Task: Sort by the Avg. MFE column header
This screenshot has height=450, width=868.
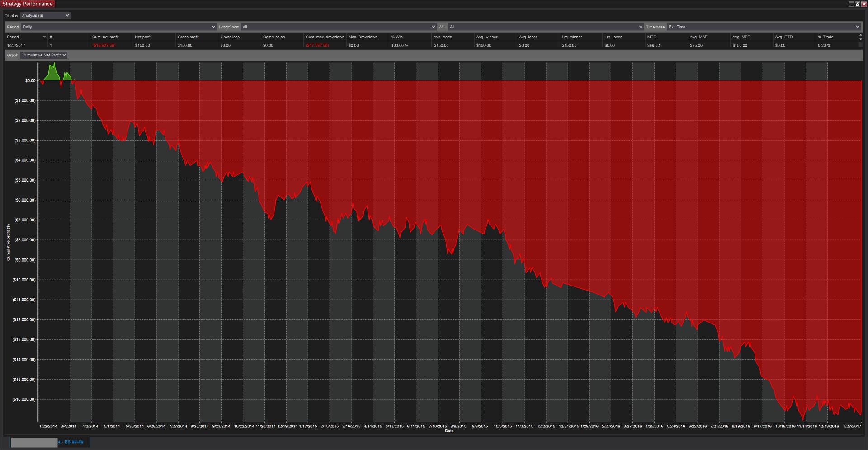Action: 752,37
